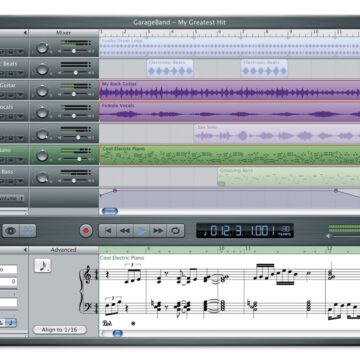Click the Guitar track pan knob
The height and width of the screenshot is (360, 360).
tap(42, 91)
